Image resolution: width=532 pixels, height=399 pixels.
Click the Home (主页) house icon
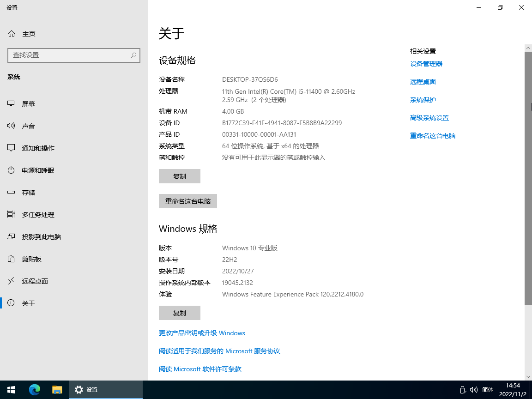coord(12,34)
